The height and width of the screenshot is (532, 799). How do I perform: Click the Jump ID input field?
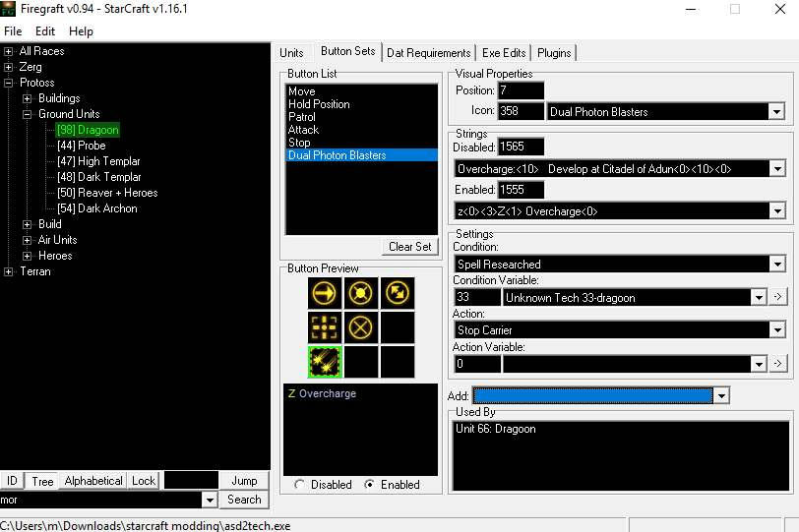[x=191, y=480]
